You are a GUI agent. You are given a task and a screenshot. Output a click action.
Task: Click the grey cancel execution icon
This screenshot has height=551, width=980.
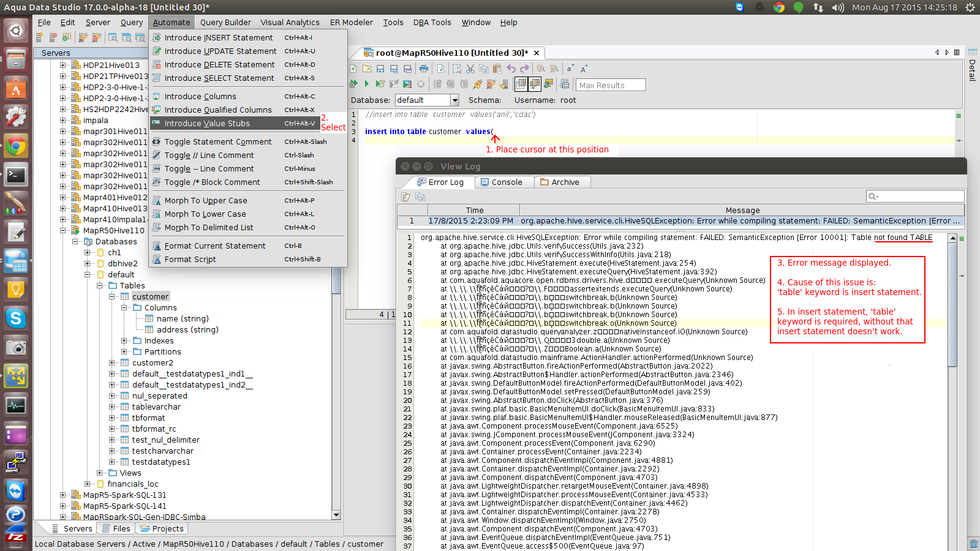421,84
